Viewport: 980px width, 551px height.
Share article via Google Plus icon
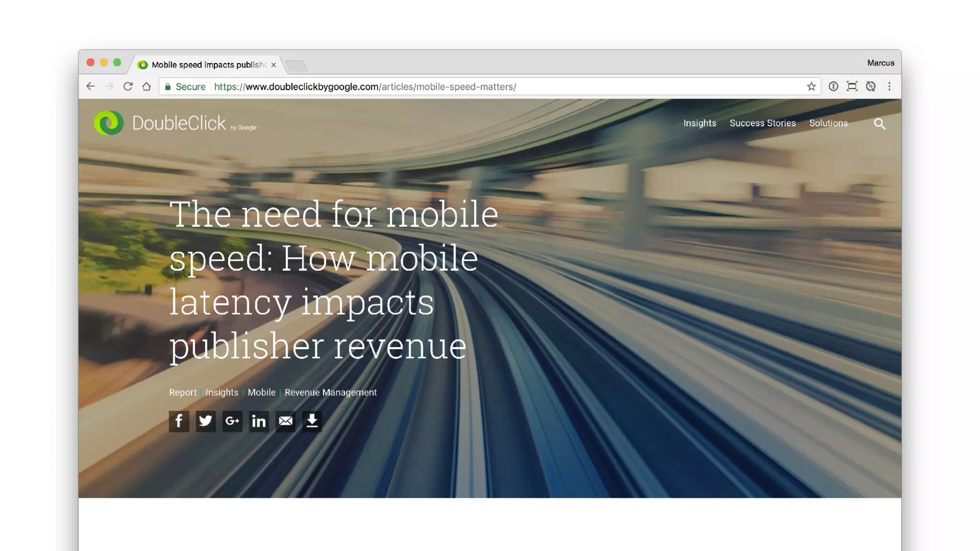[232, 421]
